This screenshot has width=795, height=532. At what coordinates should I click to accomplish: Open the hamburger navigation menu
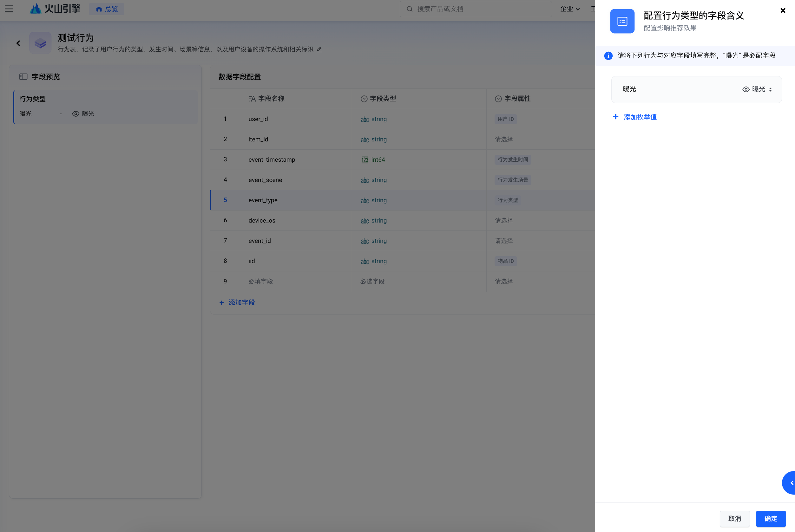click(9, 9)
